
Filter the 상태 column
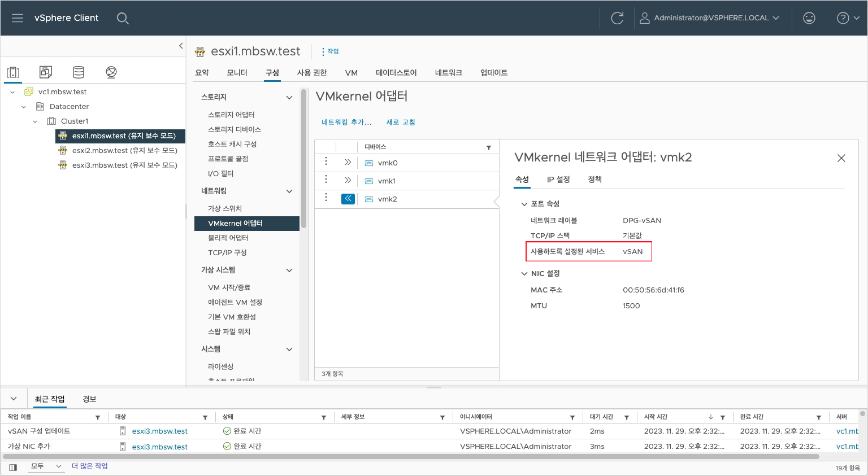324,417
